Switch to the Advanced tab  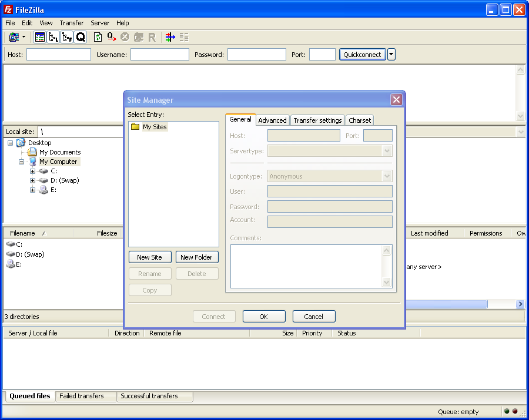click(x=272, y=120)
